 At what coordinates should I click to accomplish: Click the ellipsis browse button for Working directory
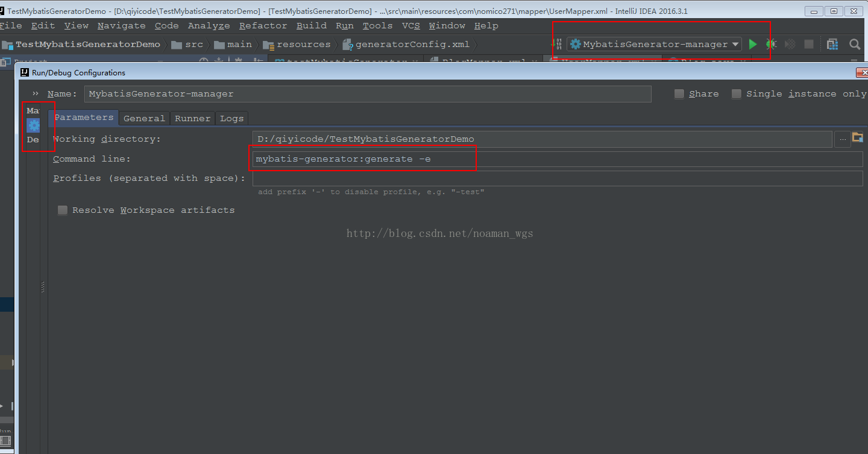842,139
